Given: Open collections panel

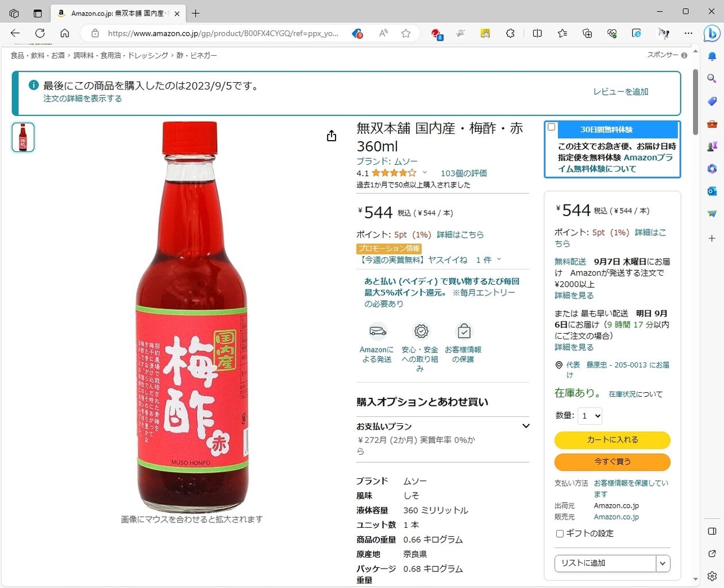Looking at the screenshot, I should (587, 33).
